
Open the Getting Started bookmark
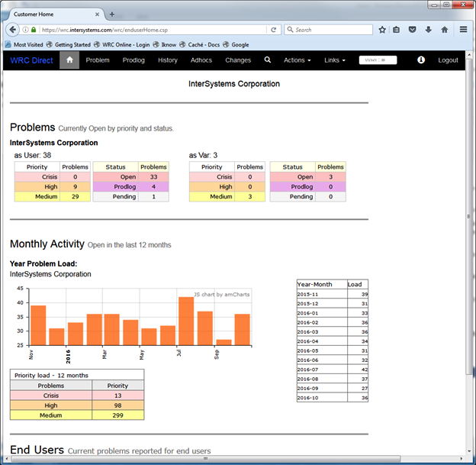coord(69,45)
